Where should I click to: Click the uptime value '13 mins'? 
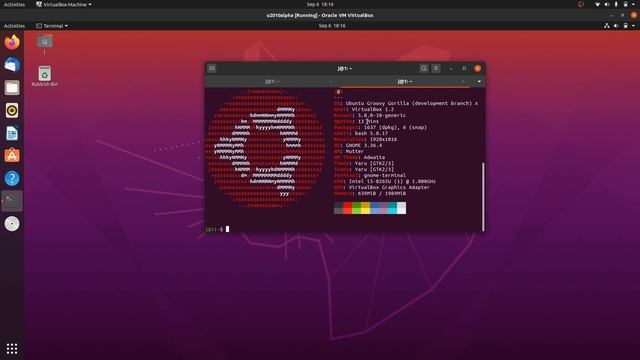point(368,121)
